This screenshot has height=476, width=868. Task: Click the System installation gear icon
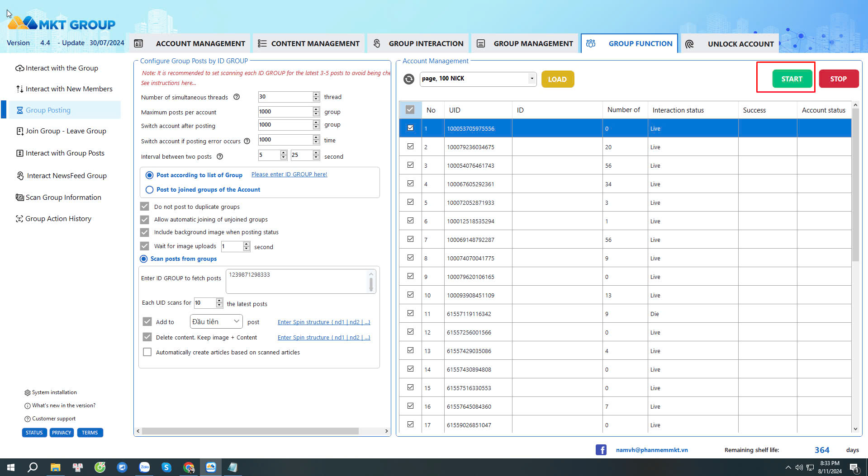pos(28,393)
